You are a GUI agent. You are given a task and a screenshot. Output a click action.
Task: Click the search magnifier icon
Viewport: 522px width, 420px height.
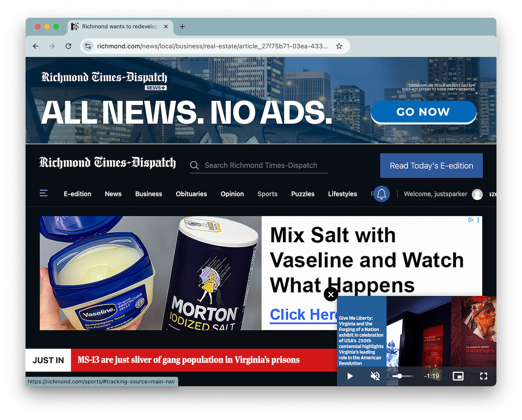(195, 165)
